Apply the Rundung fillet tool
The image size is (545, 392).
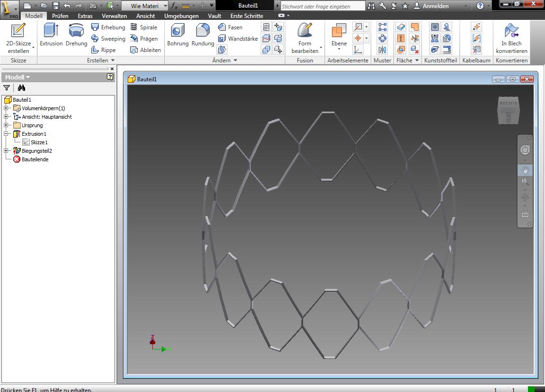[203, 35]
